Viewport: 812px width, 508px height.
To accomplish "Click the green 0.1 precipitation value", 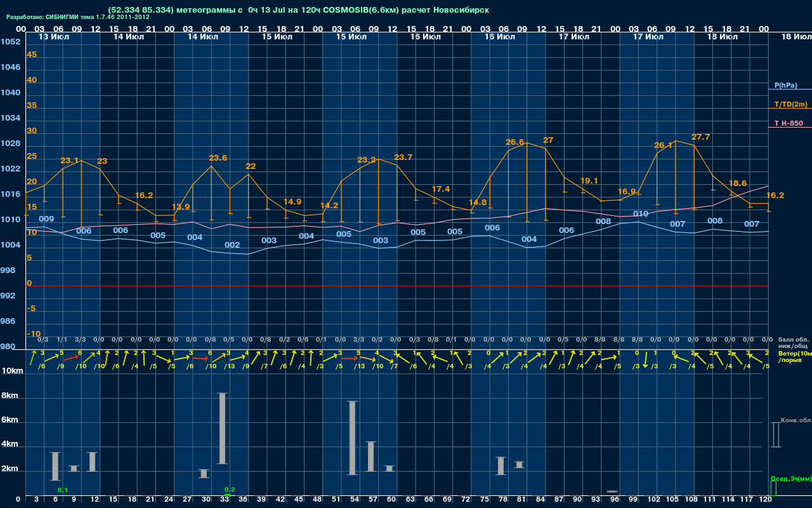I will pyautogui.click(x=62, y=490).
